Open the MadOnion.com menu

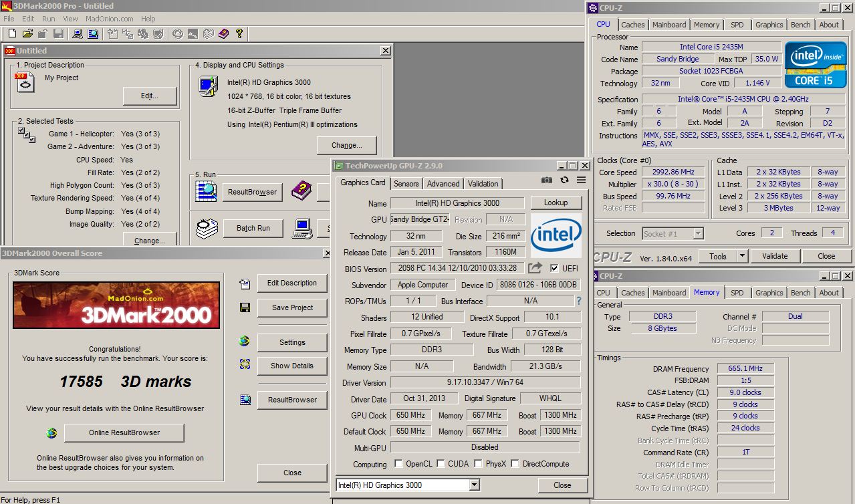click(x=109, y=19)
